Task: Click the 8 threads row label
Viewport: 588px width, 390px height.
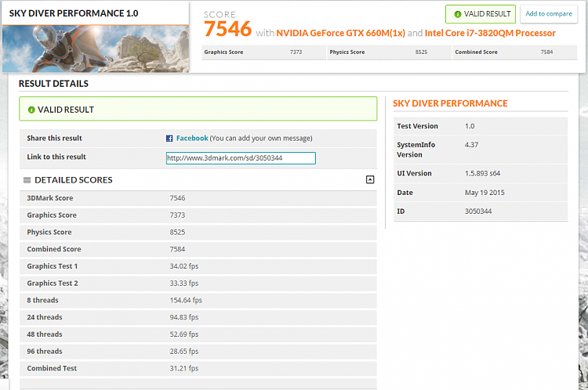Action: click(x=43, y=301)
